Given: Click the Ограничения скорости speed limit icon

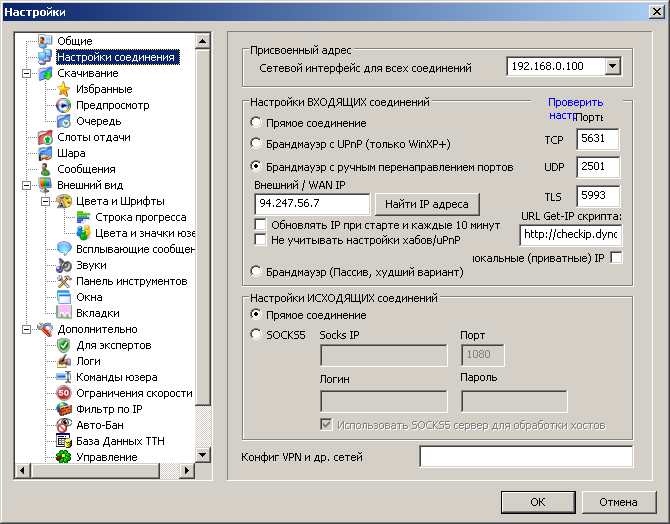Looking at the screenshot, I should [x=64, y=393].
